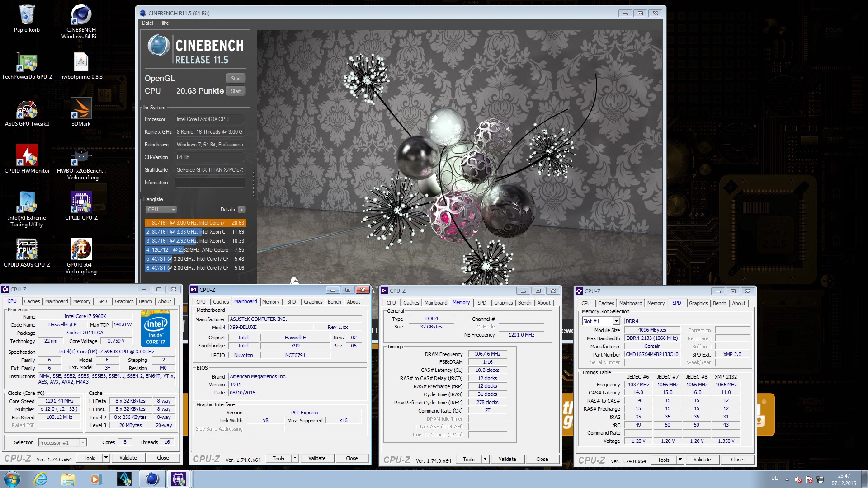Screen dimensions: 868x488
Task: Click BIOS Version field 1901
Action: [295, 385]
